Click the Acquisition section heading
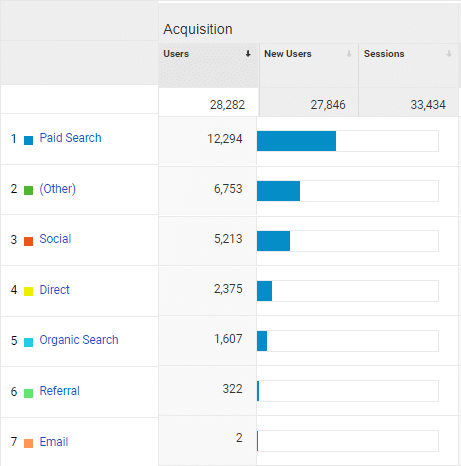Screen dimensions: 461x466 [x=198, y=29]
